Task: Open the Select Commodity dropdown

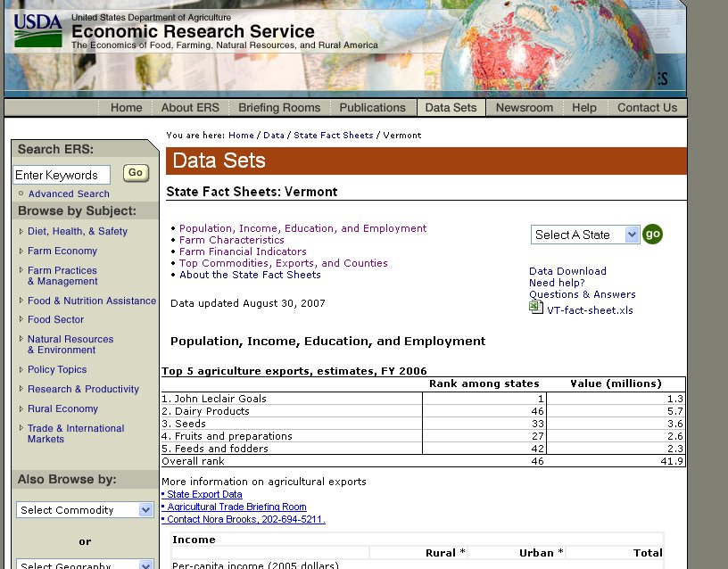Action: pyautogui.click(x=85, y=510)
